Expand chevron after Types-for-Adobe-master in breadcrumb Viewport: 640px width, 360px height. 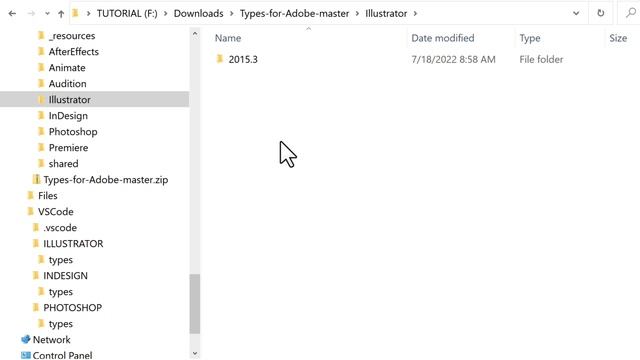[357, 13]
